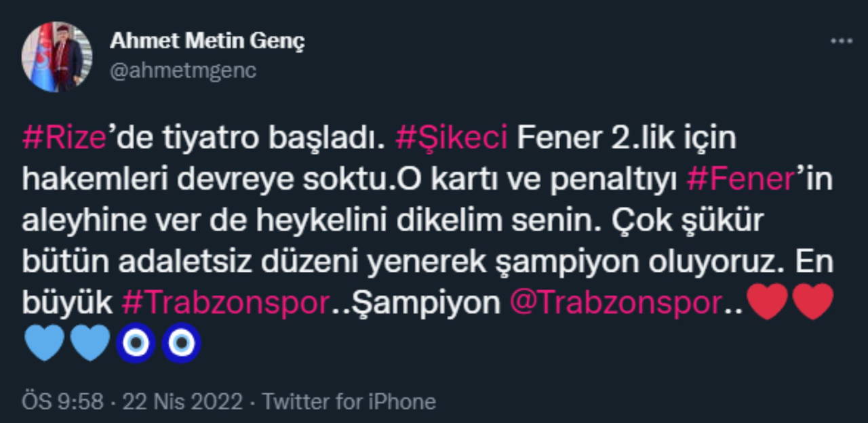Image resolution: width=868 pixels, height=423 pixels.
Task: Open the Ahmet Metin Genç display name link
Action: click(207, 41)
